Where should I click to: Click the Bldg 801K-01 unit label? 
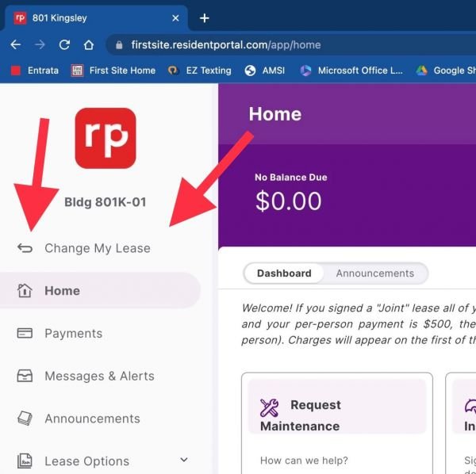point(106,202)
